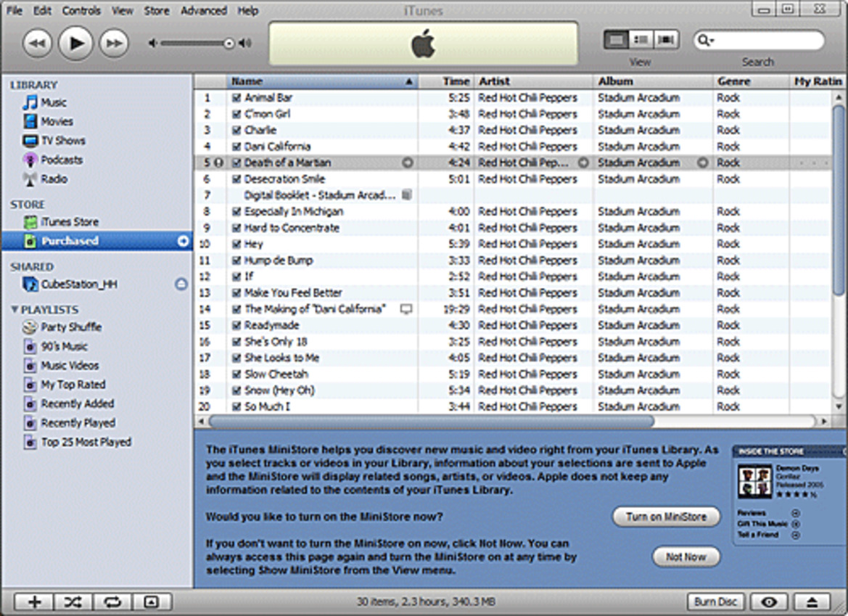
Task: Click the arrow badge beside Purchased
Action: click(184, 241)
